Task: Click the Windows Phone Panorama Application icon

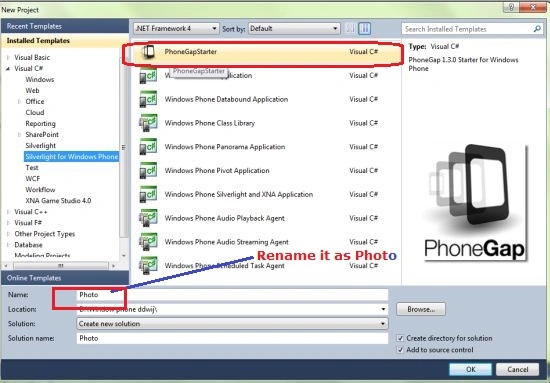Action: click(x=148, y=147)
